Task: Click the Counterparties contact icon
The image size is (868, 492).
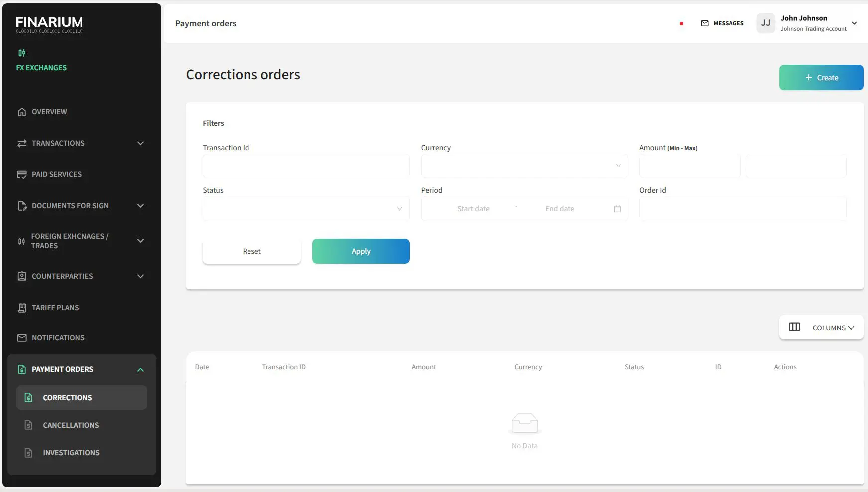Action: (x=22, y=276)
